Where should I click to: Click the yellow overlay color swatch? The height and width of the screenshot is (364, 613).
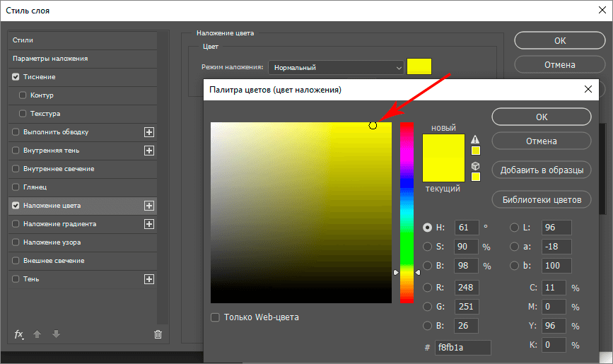[x=419, y=67]
